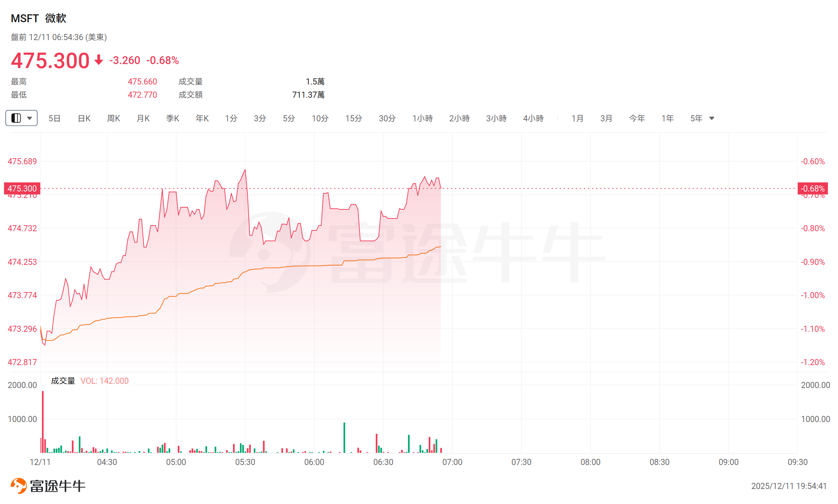
Task: Switch to the 1分 interval
Action: pos(231,118)
